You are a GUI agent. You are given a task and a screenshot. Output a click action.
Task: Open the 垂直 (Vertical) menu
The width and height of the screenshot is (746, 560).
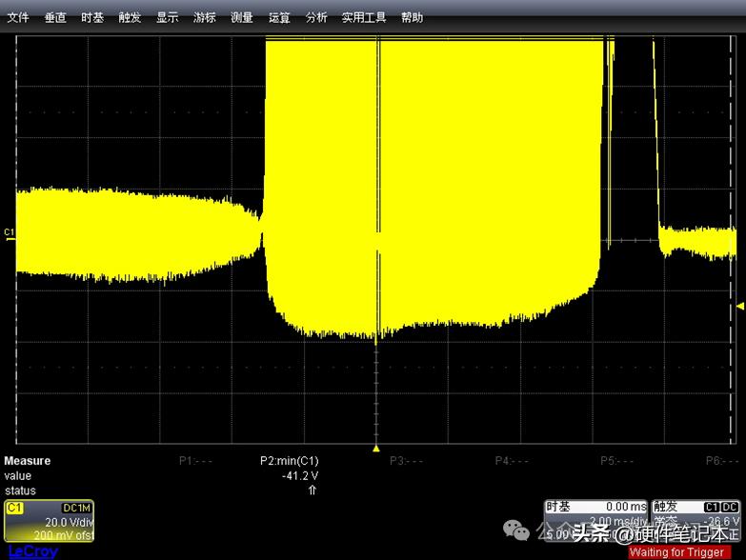point(55,17)
